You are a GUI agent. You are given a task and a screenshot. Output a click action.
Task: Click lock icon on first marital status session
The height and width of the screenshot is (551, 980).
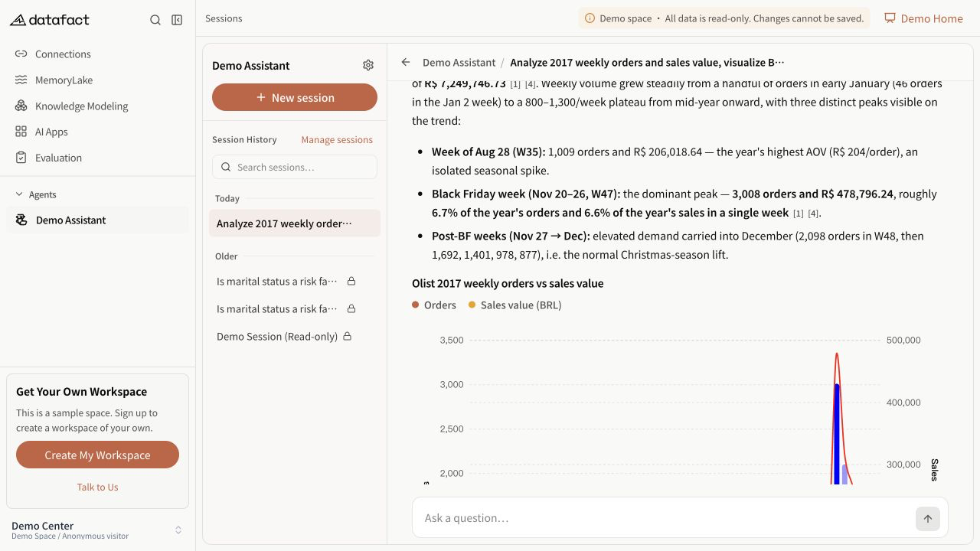(351, 282)
